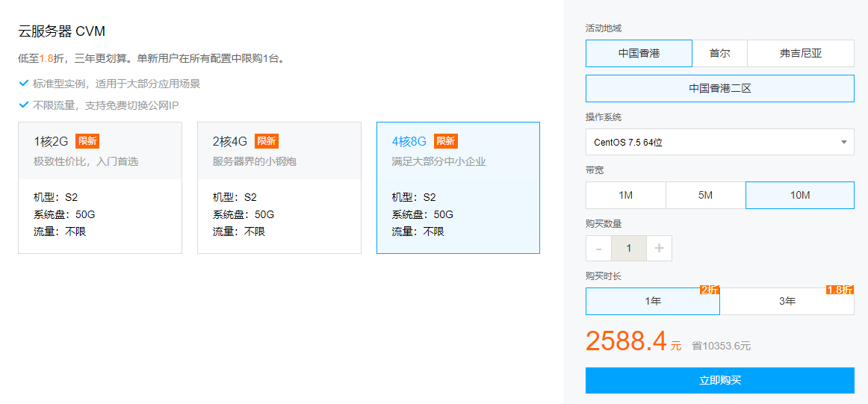Screen dimensions: 868x404
Task: Click the 立即购买 button
Action: coord(719,380)
